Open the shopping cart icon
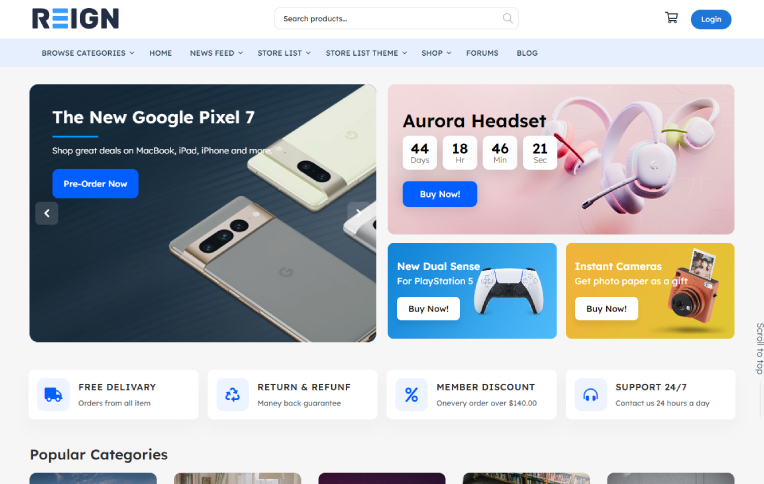The height and width of the screenshot is (484, 764). 671,18
